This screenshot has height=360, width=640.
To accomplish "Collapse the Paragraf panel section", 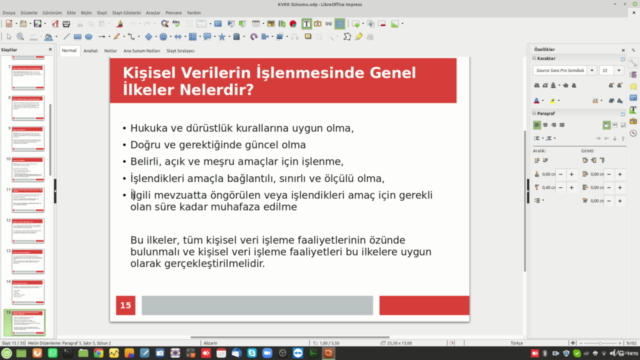I will click(534, 113).
